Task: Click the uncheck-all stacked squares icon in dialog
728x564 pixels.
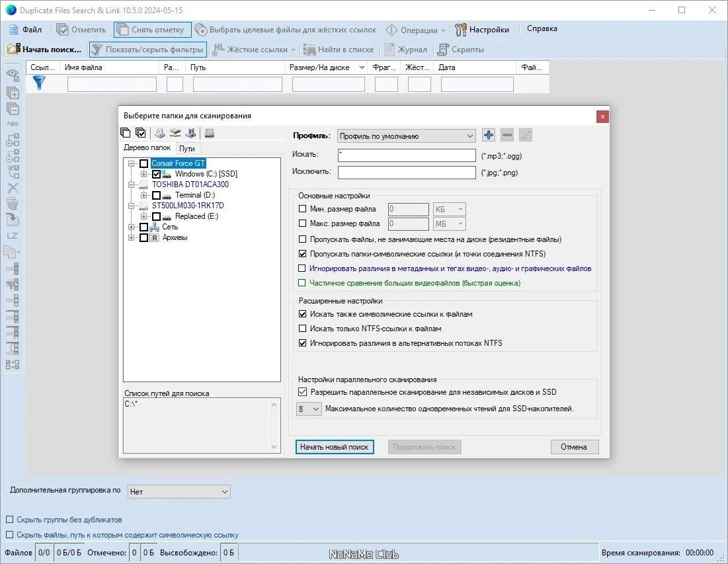Action: [126, 133]
